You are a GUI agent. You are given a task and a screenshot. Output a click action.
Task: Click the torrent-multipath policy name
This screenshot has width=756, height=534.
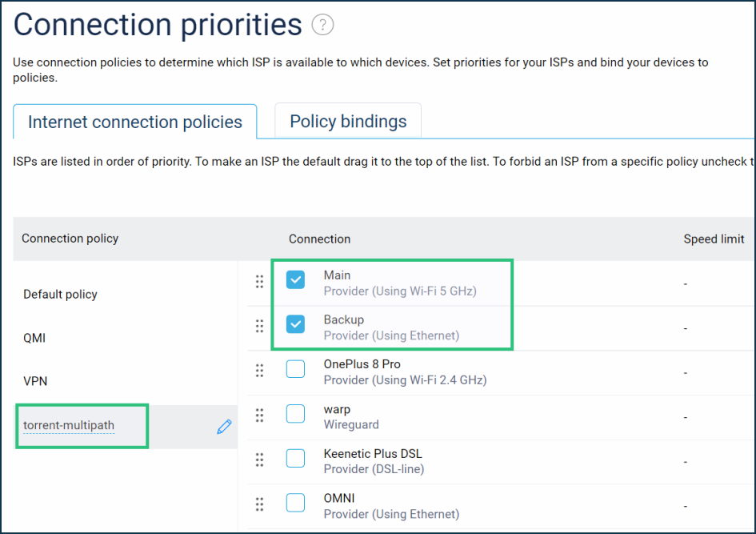tap(69, 425)
